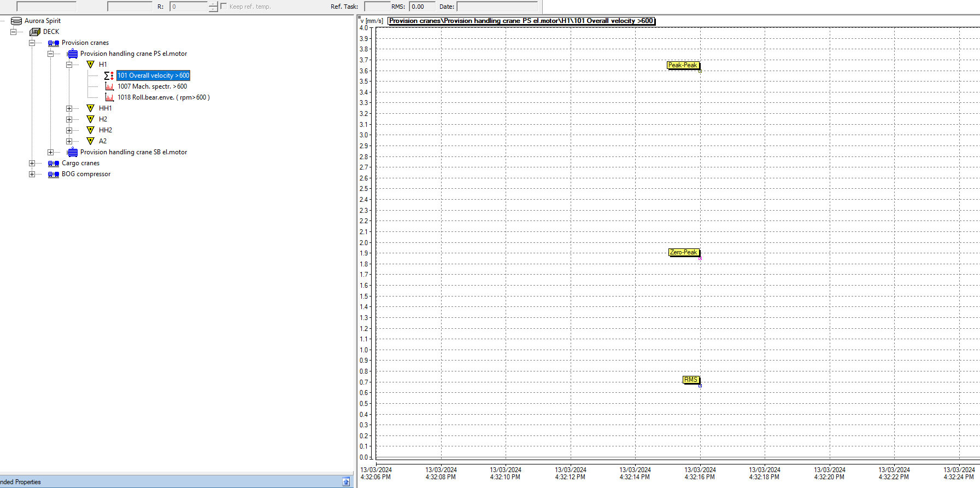Increase the R value with up arrow
980x488 pixels.
tap(213, 4)
